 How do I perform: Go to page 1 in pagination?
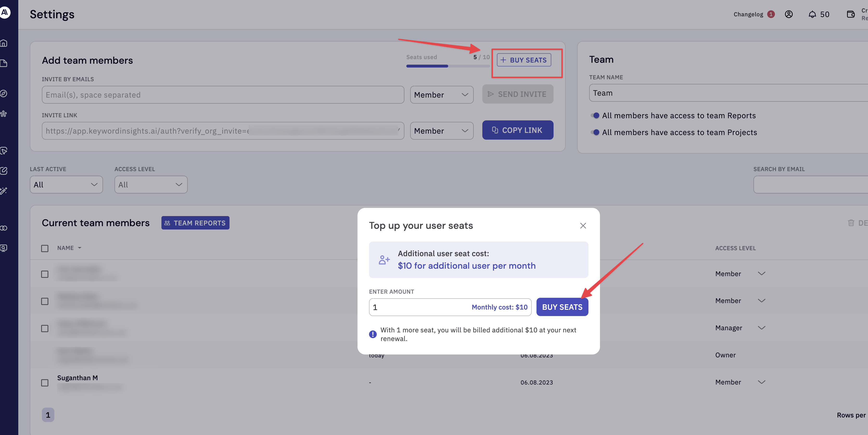(48, 415)
